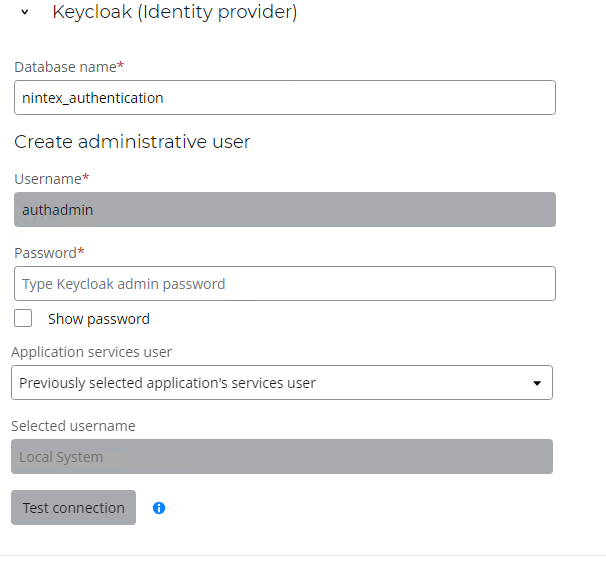Click the red asterisk beside Password

pyautogui.click(x=81, y=252)
